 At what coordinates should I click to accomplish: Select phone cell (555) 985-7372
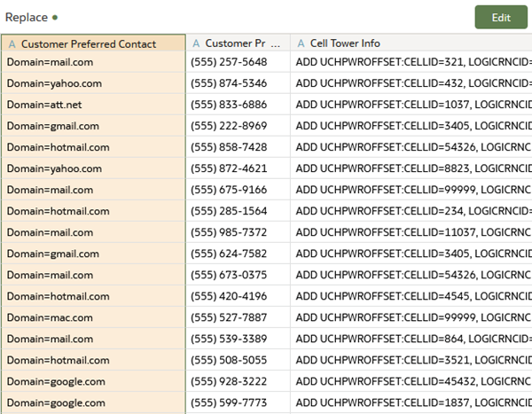[239, 232]
